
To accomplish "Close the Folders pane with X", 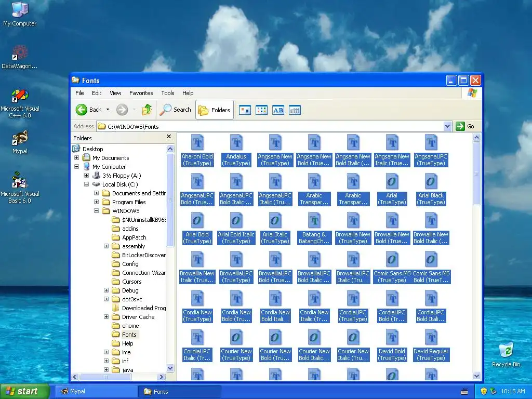I will (x=169, y=137).
